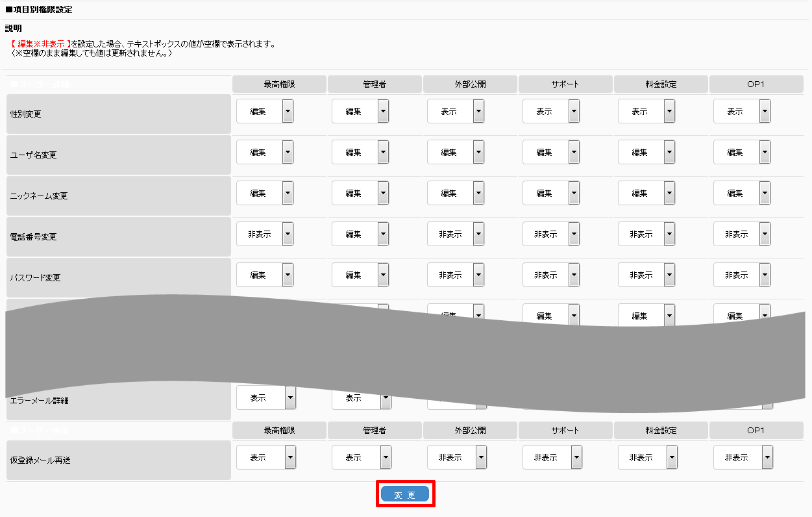Expand 性別変更 permission dropdown for OP1
The image size is (812, 517).
742,111
